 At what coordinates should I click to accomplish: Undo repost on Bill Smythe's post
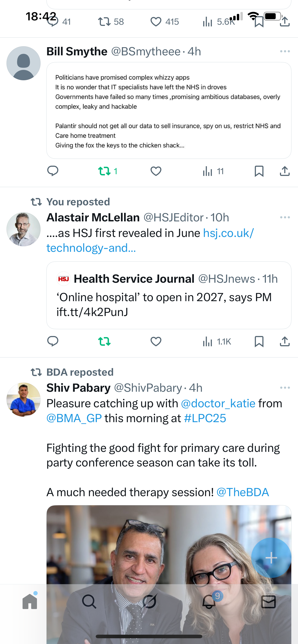pos(104,171)
